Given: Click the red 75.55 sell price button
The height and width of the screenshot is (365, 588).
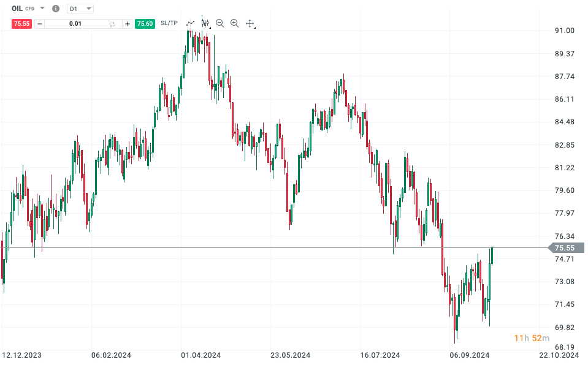Looking at the screenshot, I should 22,23.
